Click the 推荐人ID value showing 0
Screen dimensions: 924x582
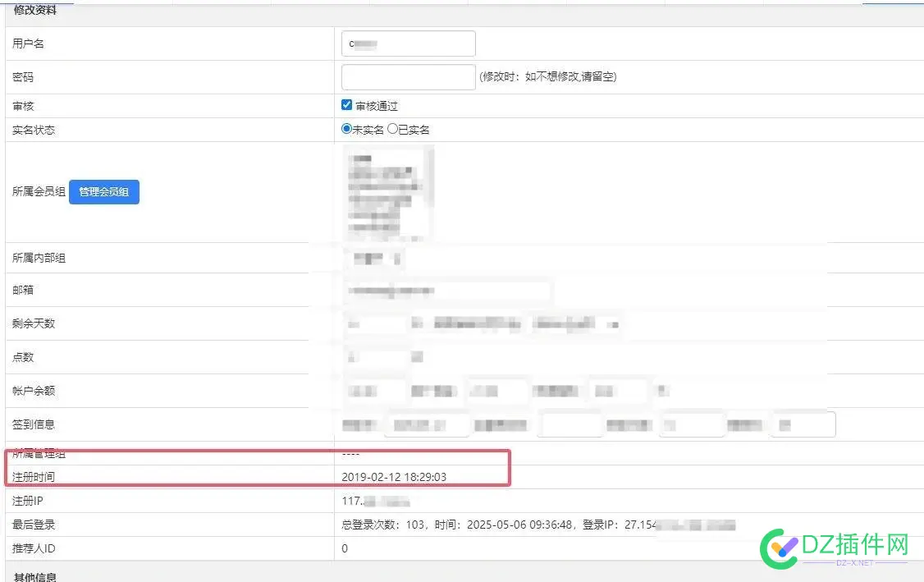point(343,548)
